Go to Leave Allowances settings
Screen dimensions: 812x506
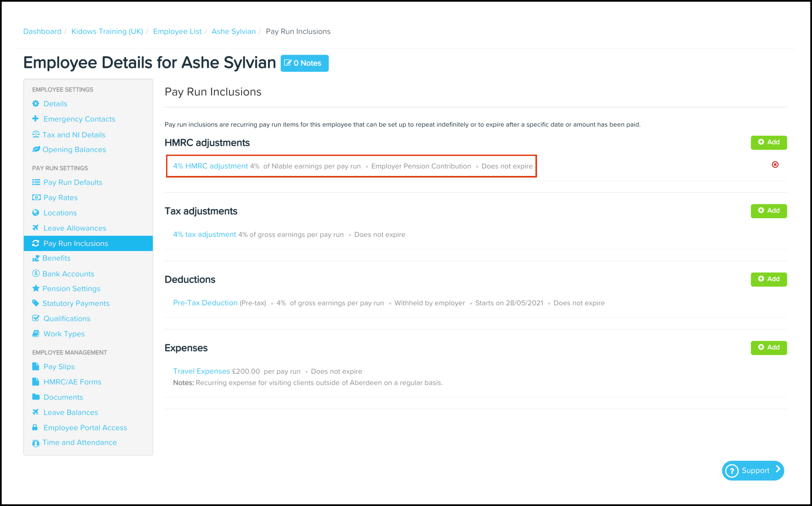[75, 228]
